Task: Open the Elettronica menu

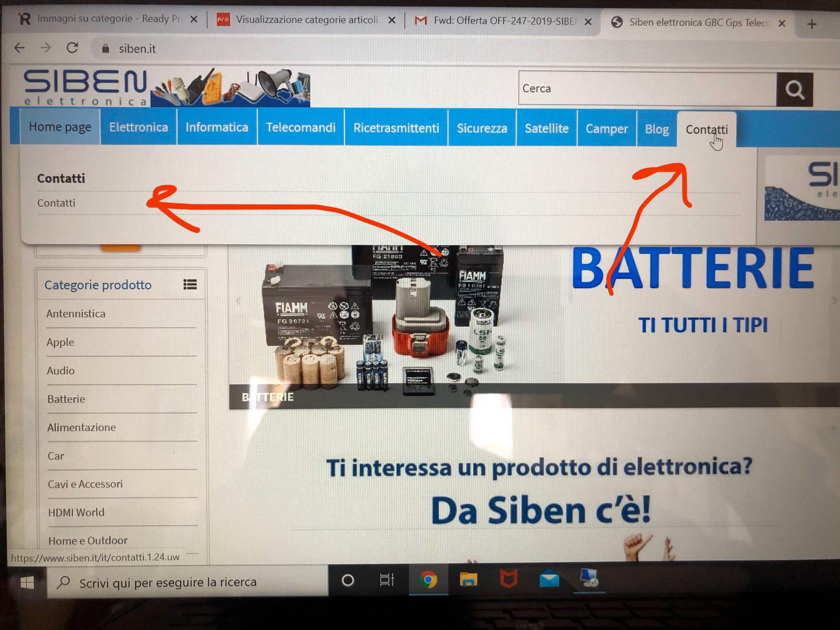Action: tap(139, 127)
